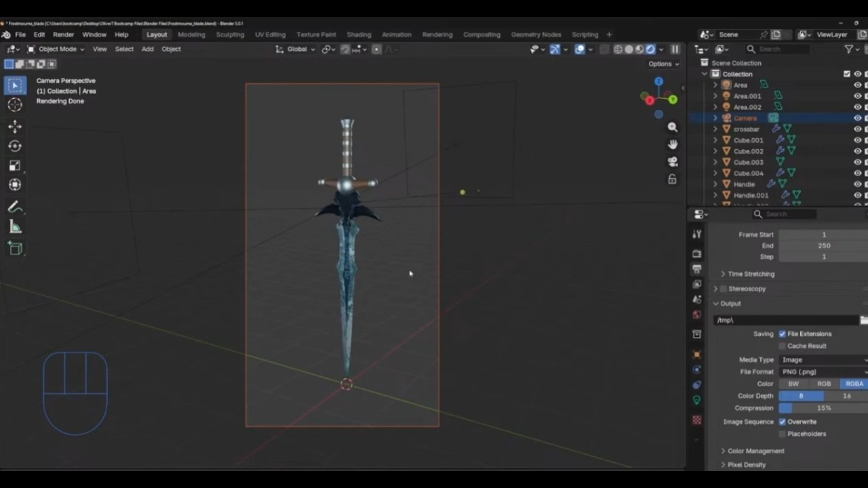Switch to the Shading workspace tab
The height and width of the screenshot is (488, 868).
click(359, 35)
